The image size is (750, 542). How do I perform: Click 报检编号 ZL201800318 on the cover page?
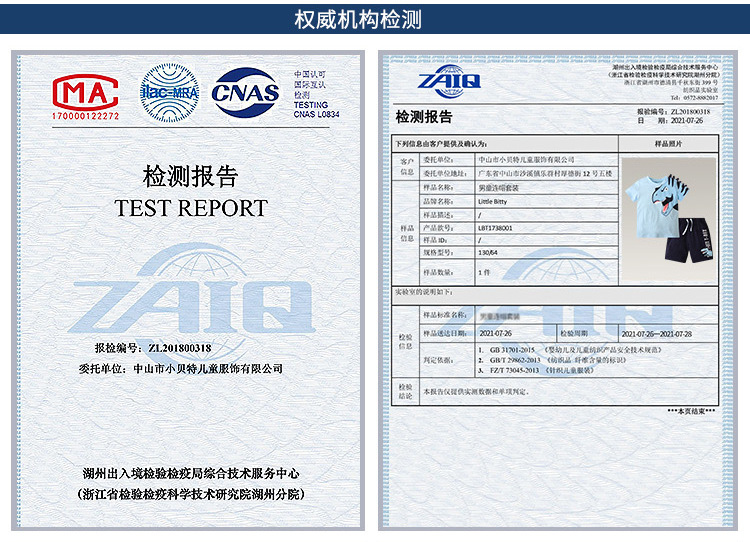pyautogui.click(x=153, y=348)
